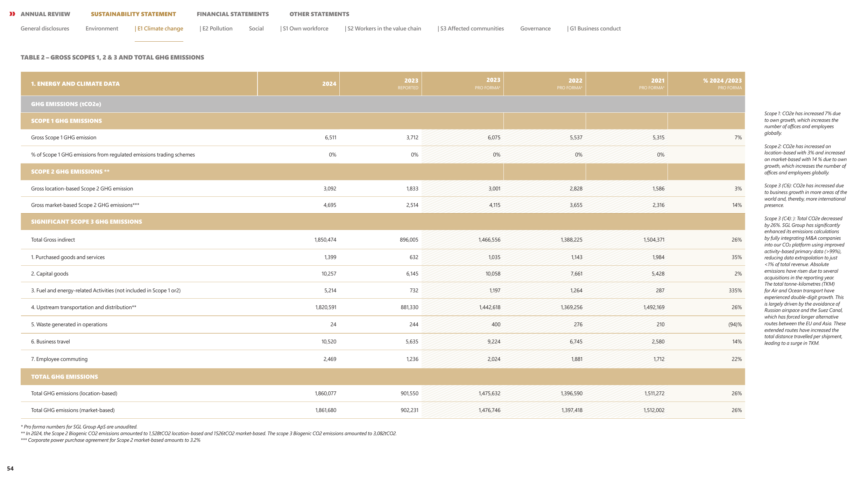Image resolution: width=868 pixels, height=488 pixels.
Task: Click the 2022 Pro Forma column header
Action: point(545,84)
